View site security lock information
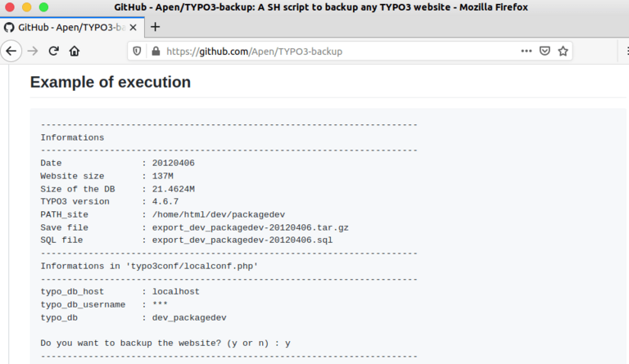Screen dimensions: 629x364 155,51
